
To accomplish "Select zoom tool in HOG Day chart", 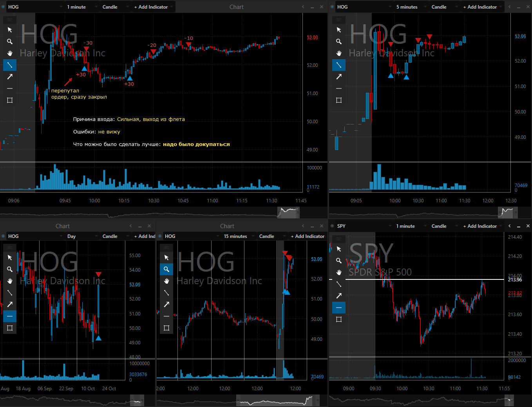I will tap(10, 269).
